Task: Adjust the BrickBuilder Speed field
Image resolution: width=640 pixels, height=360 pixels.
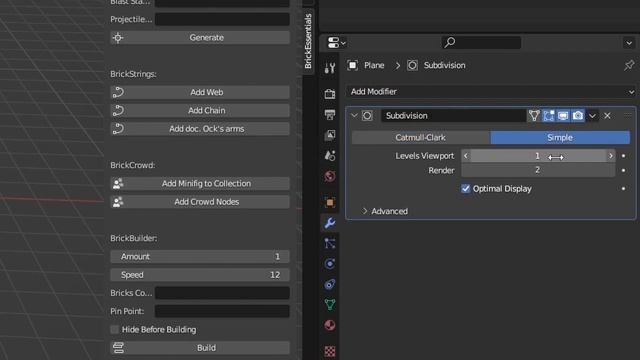Action: (x=200, y=275)
